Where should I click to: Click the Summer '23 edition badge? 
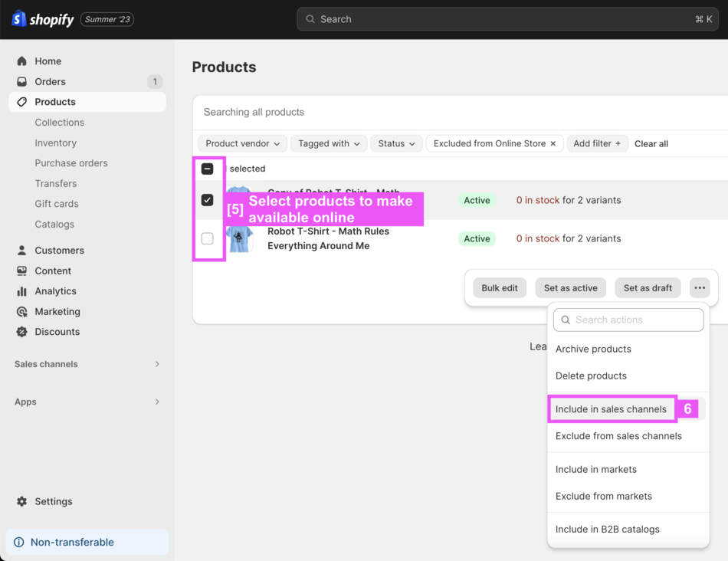click(107, 19)
